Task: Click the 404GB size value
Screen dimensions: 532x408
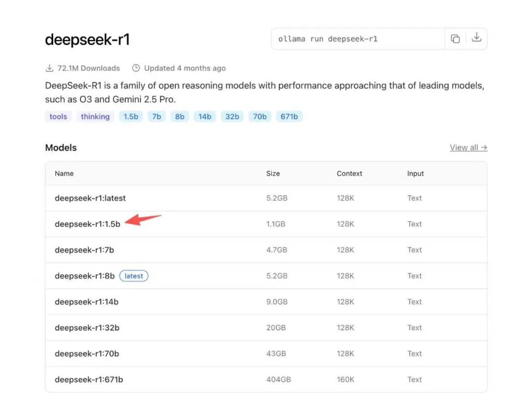Action: pos(278,380)
